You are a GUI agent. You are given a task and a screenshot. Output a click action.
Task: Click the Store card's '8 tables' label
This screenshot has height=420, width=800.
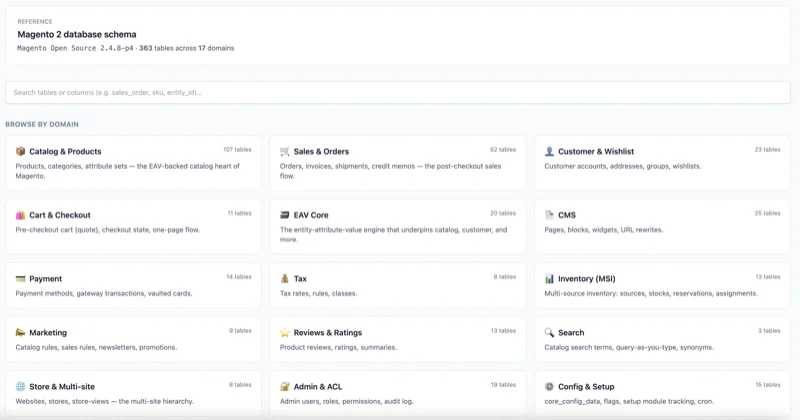[240, 385]
